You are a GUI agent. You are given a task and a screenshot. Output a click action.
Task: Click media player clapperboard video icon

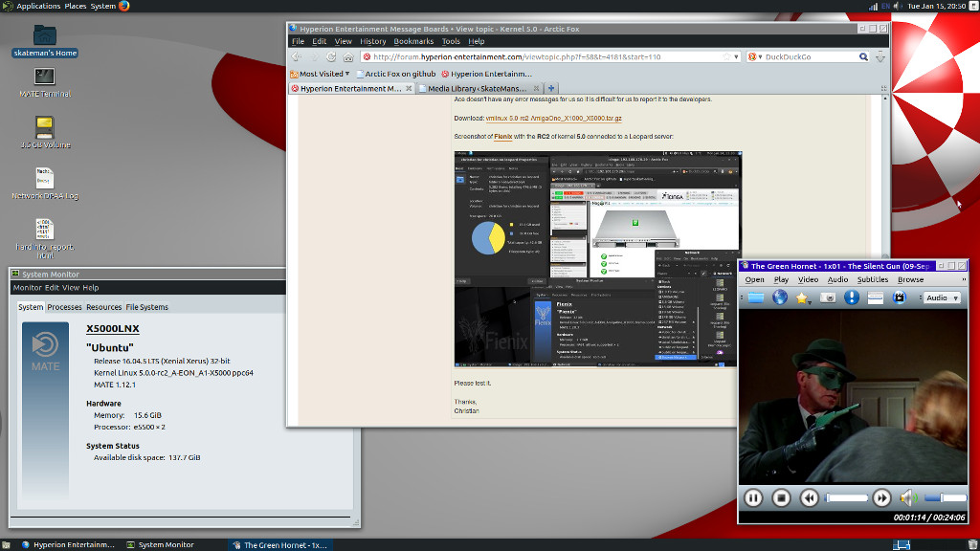(900, 298)
